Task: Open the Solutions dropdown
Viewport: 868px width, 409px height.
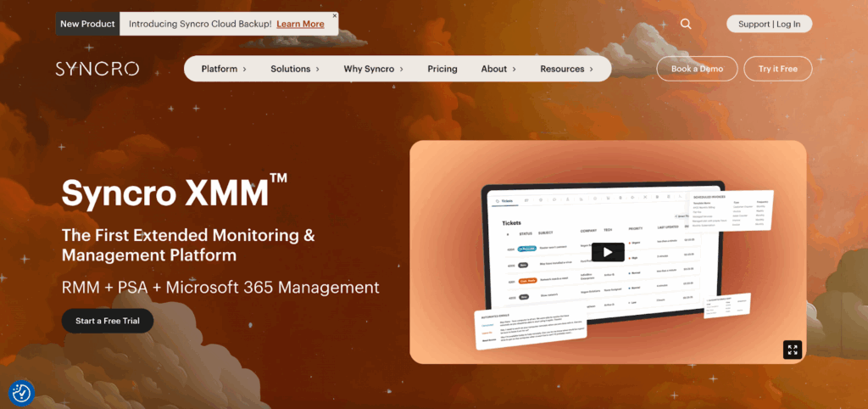Action: (295, 69)
